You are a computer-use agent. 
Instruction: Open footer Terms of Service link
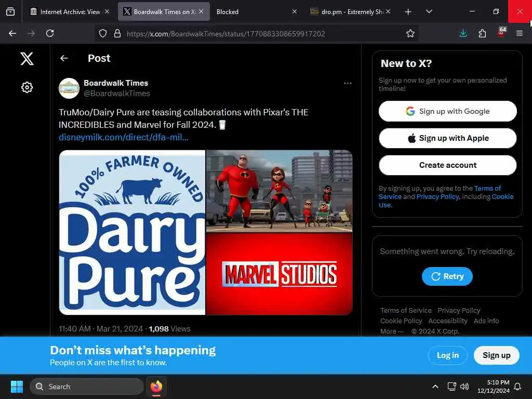[x=406, y=311]
